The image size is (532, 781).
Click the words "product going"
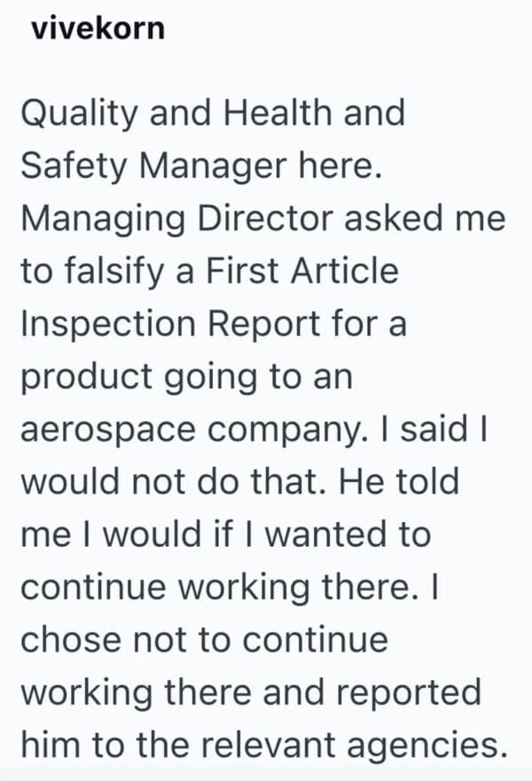(x=147, y=377)
